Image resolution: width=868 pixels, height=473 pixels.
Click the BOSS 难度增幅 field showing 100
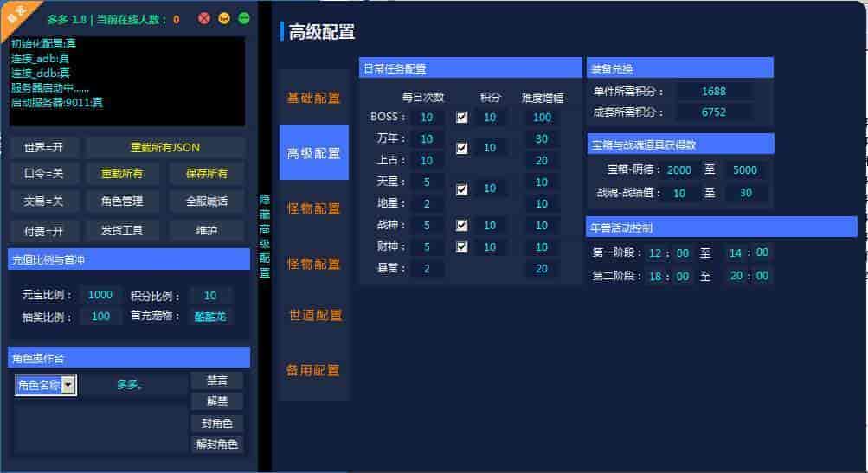tap(542, 118)
